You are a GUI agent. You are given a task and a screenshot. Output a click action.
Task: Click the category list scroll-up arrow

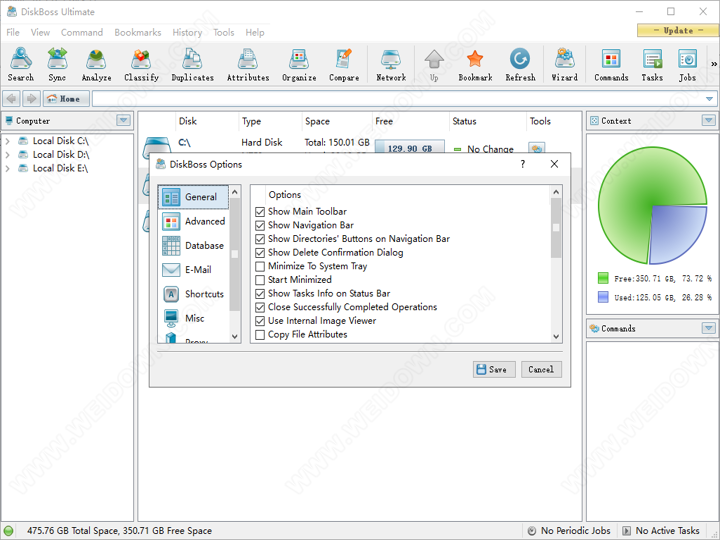click(x=235, y=191)
